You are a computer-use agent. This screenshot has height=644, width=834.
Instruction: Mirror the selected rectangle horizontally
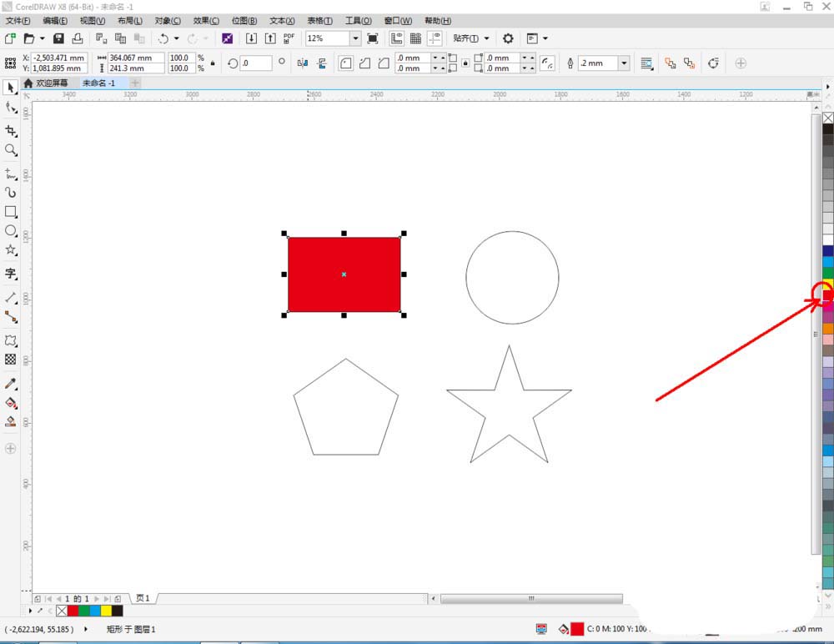pyautogui.click(x=303, y=63)
